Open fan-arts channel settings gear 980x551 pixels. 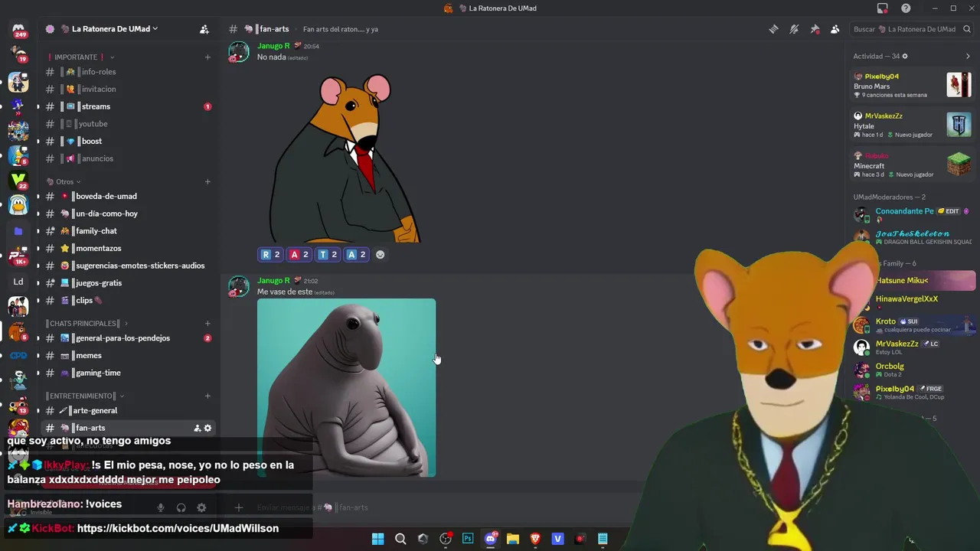pos(207,429)
